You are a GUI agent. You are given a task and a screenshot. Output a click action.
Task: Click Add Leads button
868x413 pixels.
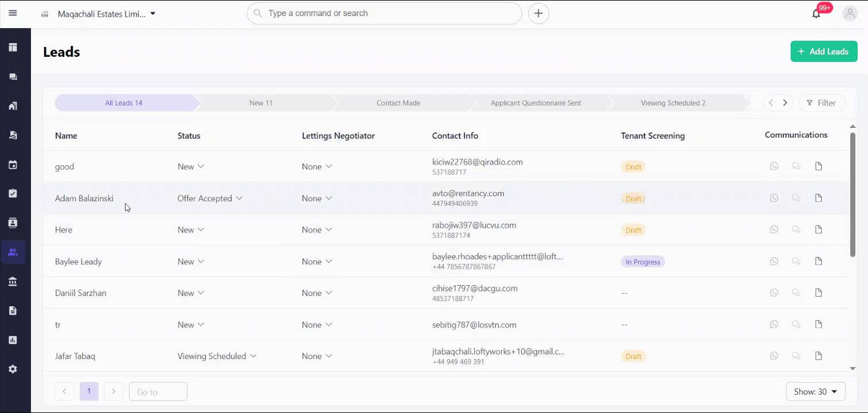pyautogui.click(x=824, y=52)
